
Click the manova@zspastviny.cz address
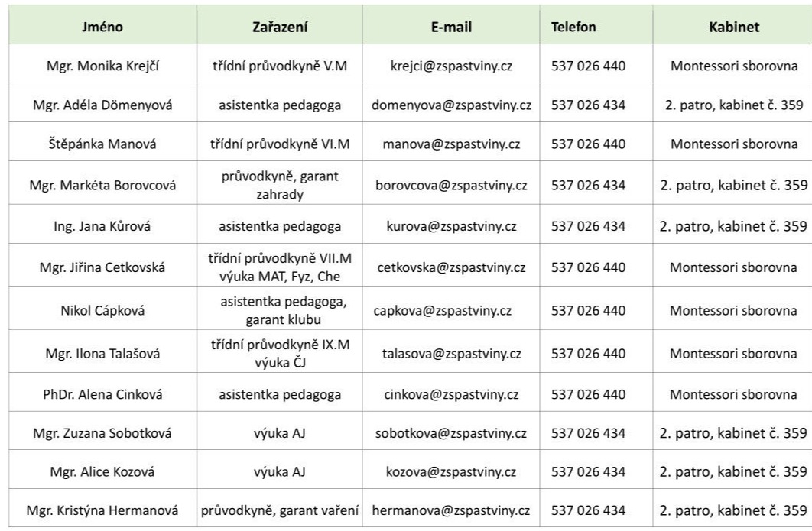[451, 144]
